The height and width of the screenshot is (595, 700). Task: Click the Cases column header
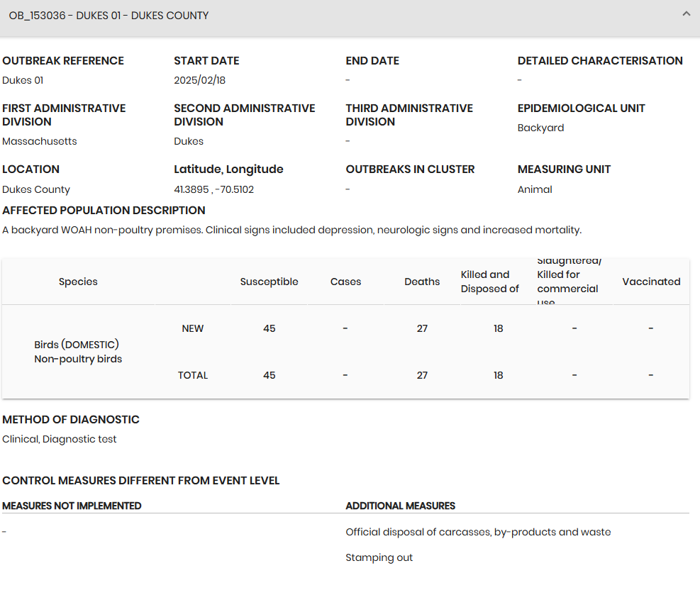click(x=345, y=282)
